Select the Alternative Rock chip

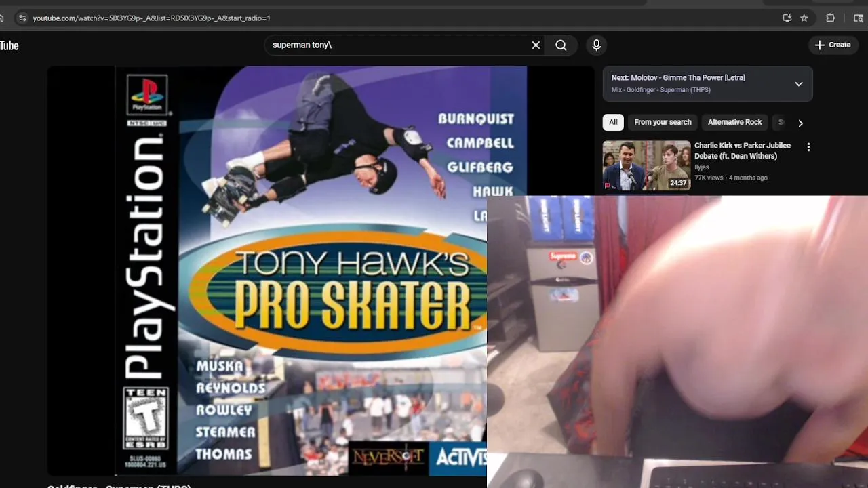click(734, 122)
